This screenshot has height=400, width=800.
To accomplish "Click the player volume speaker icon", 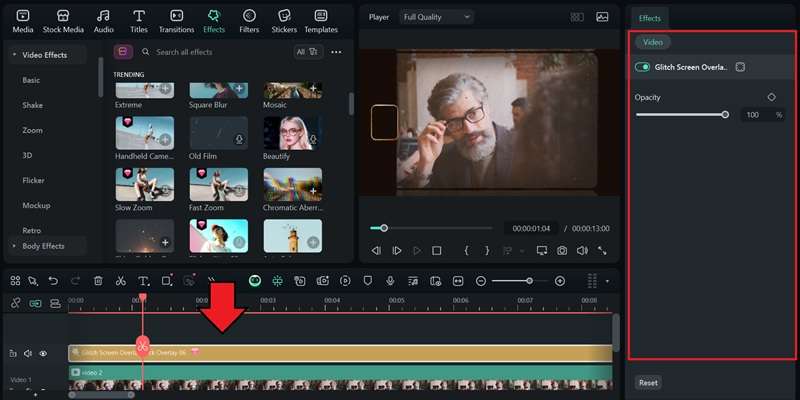I will (x=582, y=251).
